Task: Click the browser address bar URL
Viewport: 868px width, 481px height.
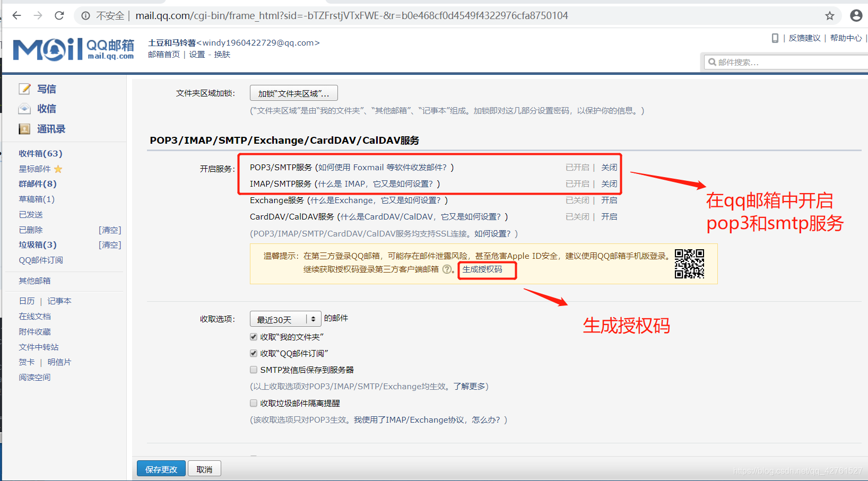Action: click(352, 16)
